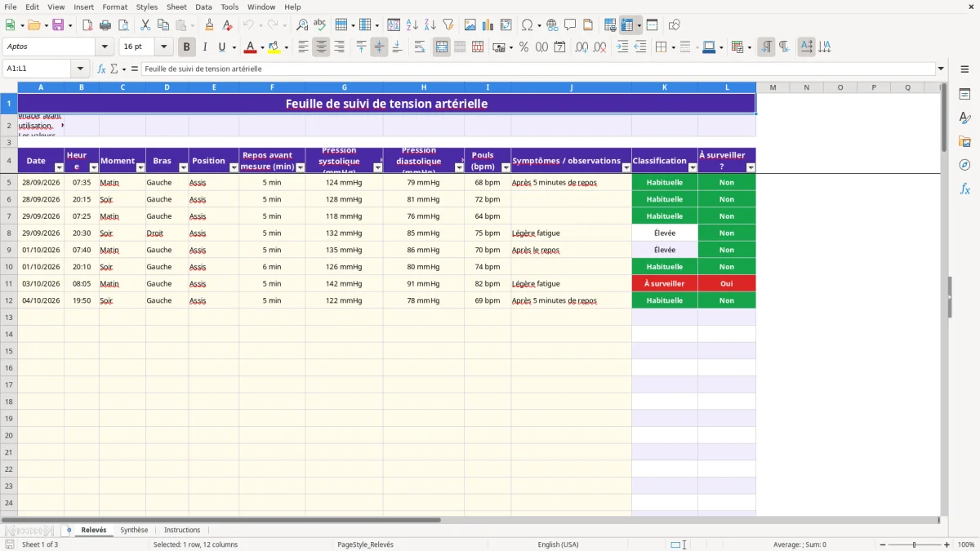Viewport: 980px width, 551px height.
Task: Click the Save document icon
Action: click(x=58, y=25)
